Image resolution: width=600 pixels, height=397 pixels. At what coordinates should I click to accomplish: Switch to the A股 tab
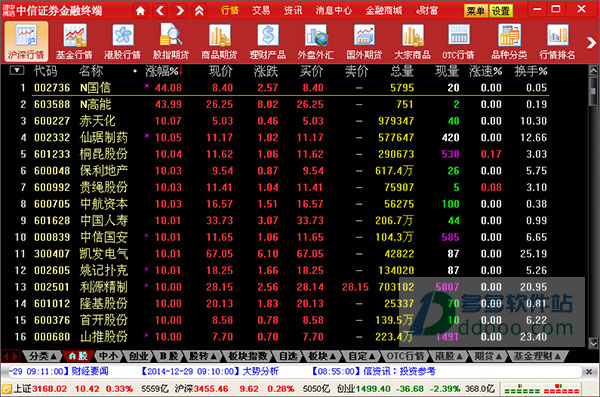[78, 356]
